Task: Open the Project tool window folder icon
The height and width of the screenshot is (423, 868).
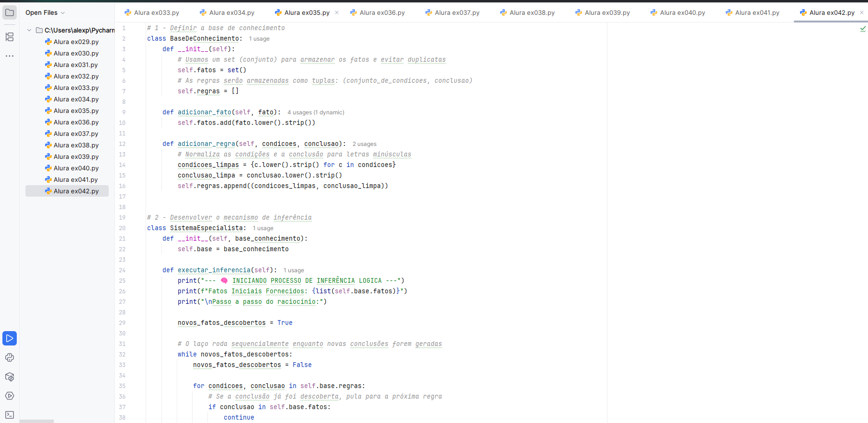Action: pos(10,12)
